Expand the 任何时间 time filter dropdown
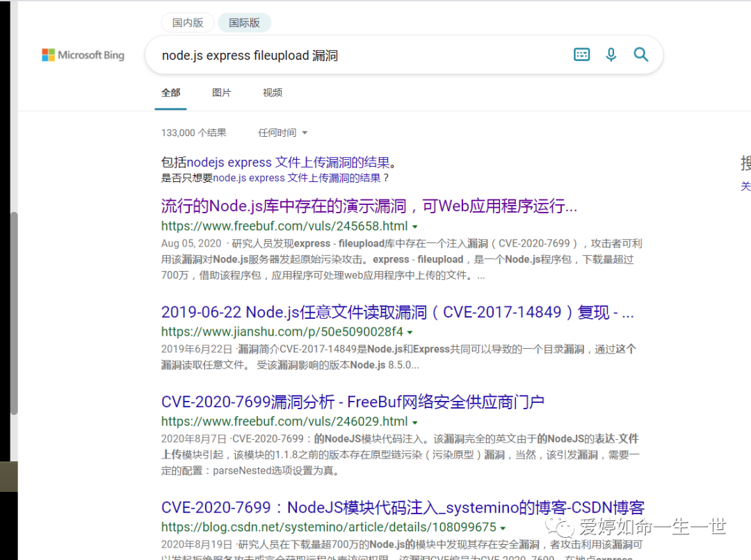Viewport: 751px width, 560px height. (282, 133)
